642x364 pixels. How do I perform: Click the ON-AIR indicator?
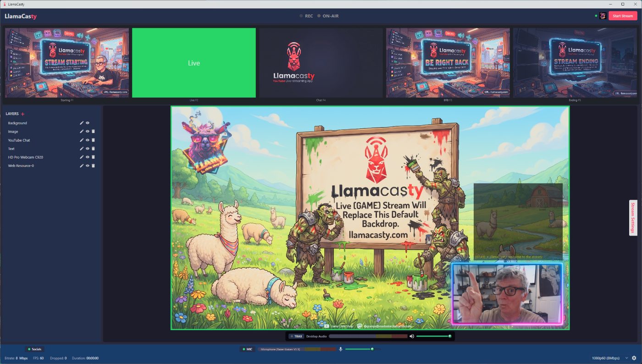click(328, 16)
